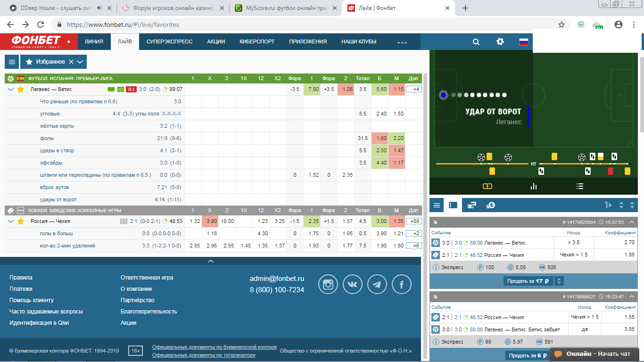Image resolution: width=644 pixels, height=362 pixels.
Task: Open the search magnifier in header
Action: pyautogui.click(x=476, y=42)
